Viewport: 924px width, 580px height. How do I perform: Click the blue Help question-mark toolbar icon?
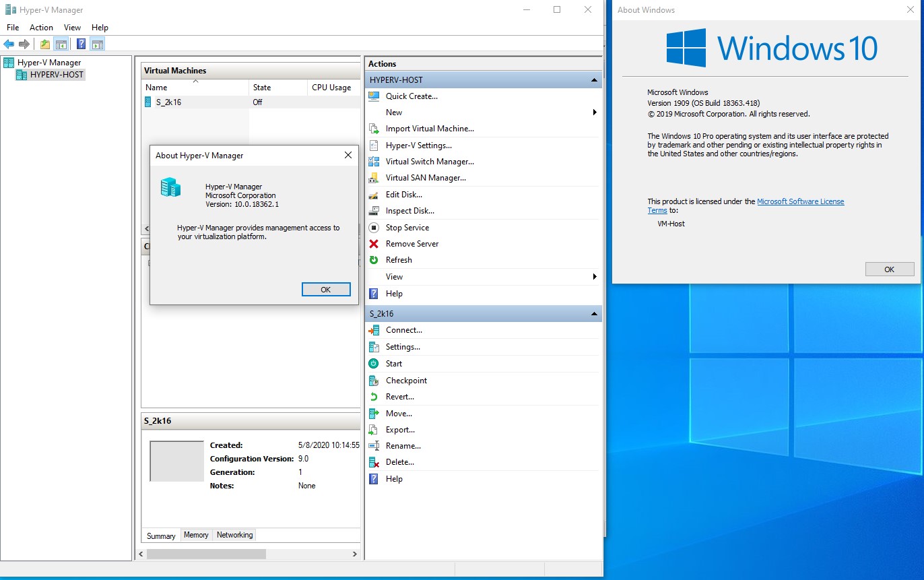tap(81, 44)
